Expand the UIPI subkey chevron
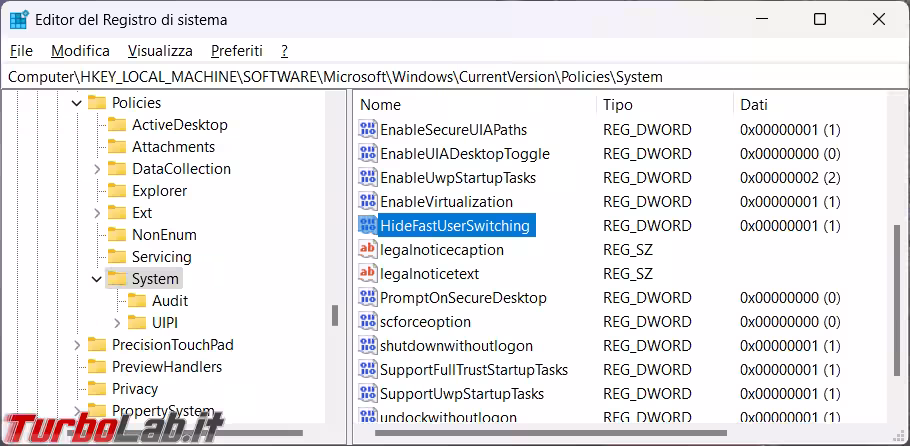The height and width of the screenshot is (446, 910). click(117, 323)
